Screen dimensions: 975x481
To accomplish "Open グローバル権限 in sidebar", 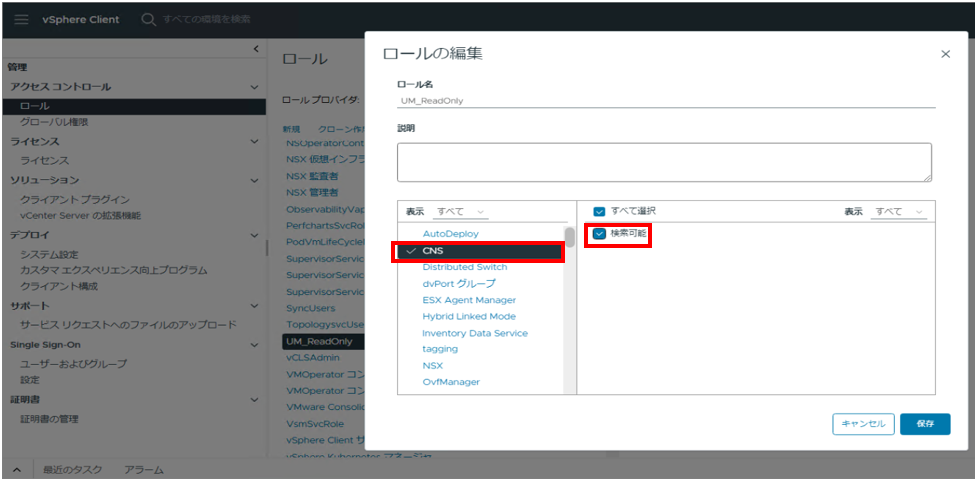I will coord(55,122).
